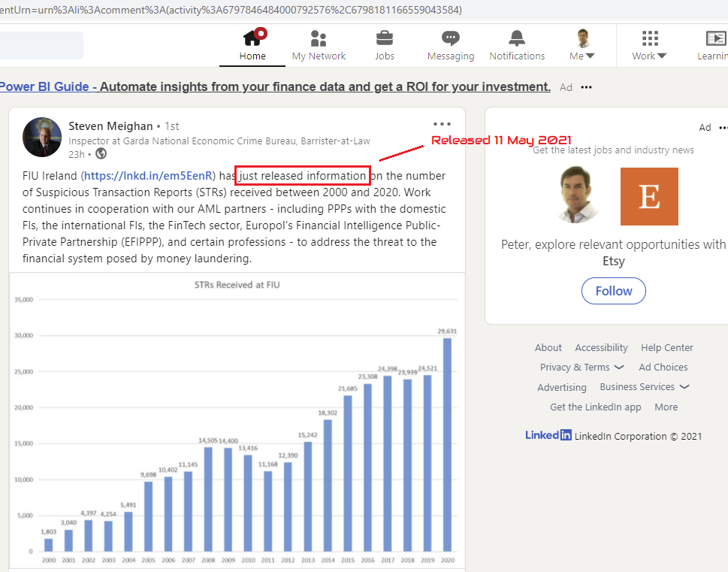Open the More footer link
Viewport: 728px width, 572px height.
[x=666, y=407]
